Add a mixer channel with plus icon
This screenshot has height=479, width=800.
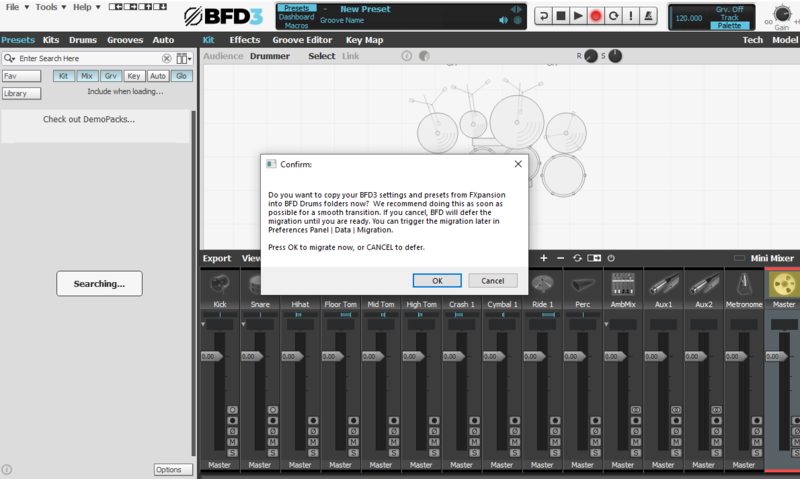click(543, 258)
